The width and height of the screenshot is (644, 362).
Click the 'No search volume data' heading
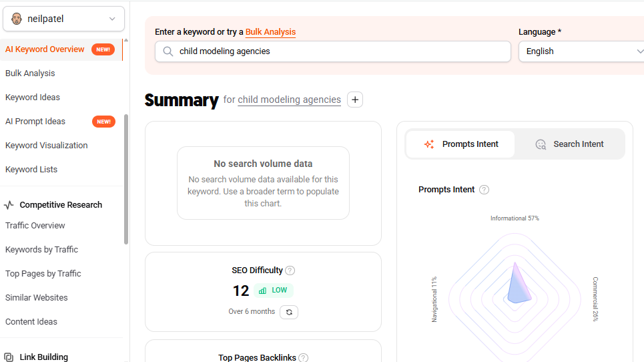click(x=263, y=164)
